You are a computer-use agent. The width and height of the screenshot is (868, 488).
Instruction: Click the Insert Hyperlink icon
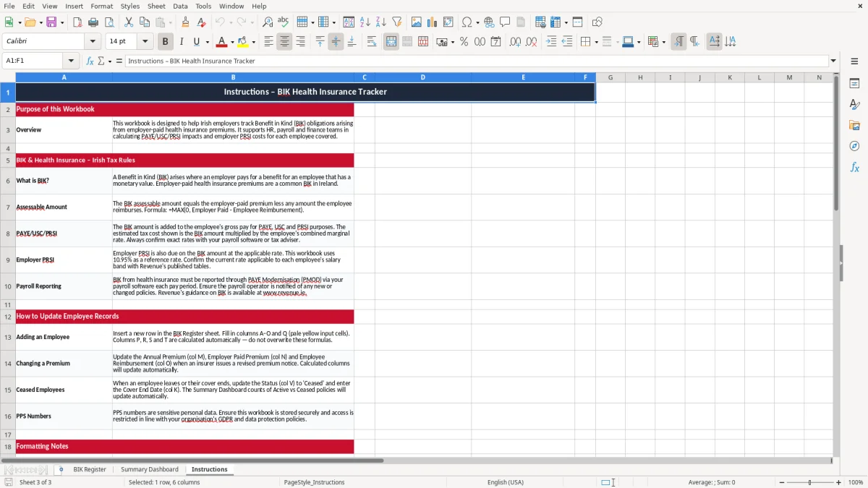[x=489, y=22]
